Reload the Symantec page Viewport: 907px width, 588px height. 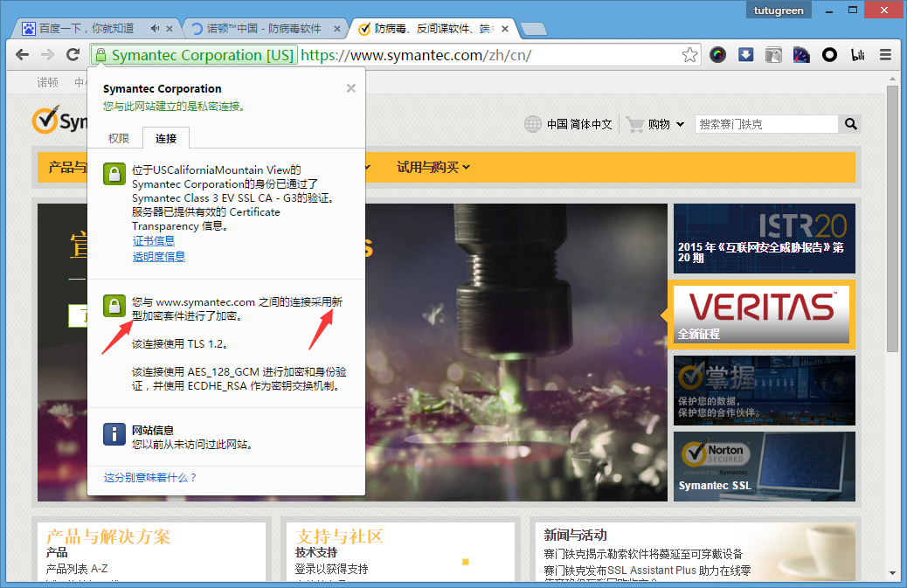pos(73,55)
